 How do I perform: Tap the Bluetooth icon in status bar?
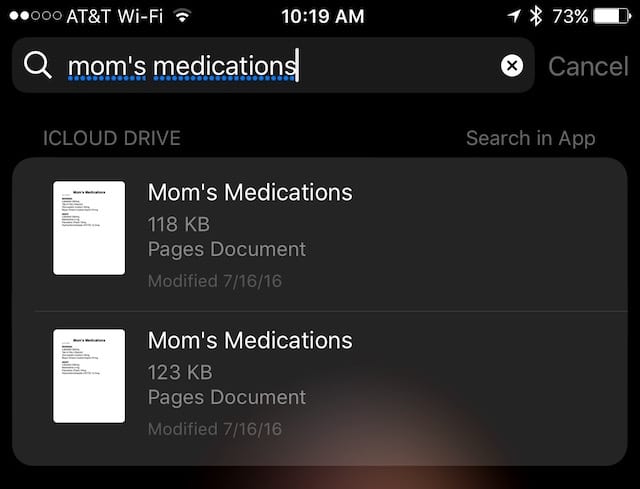click(x=536, y=16)
